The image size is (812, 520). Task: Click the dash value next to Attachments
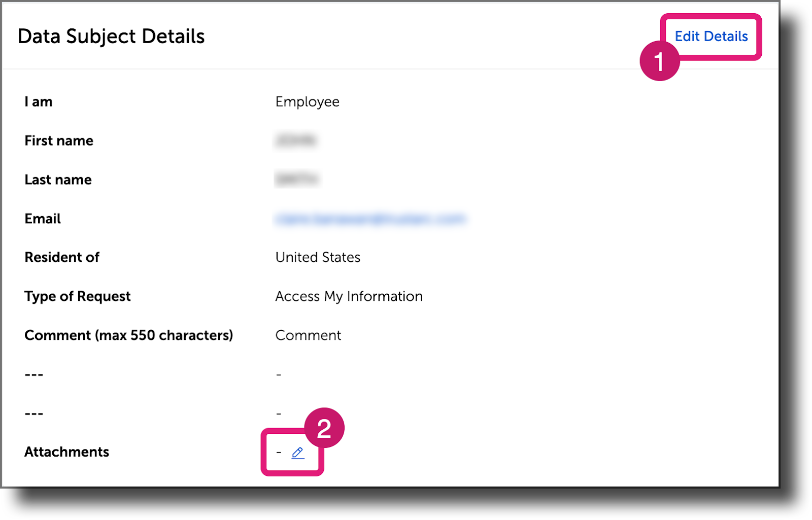(x=278, y=452)
